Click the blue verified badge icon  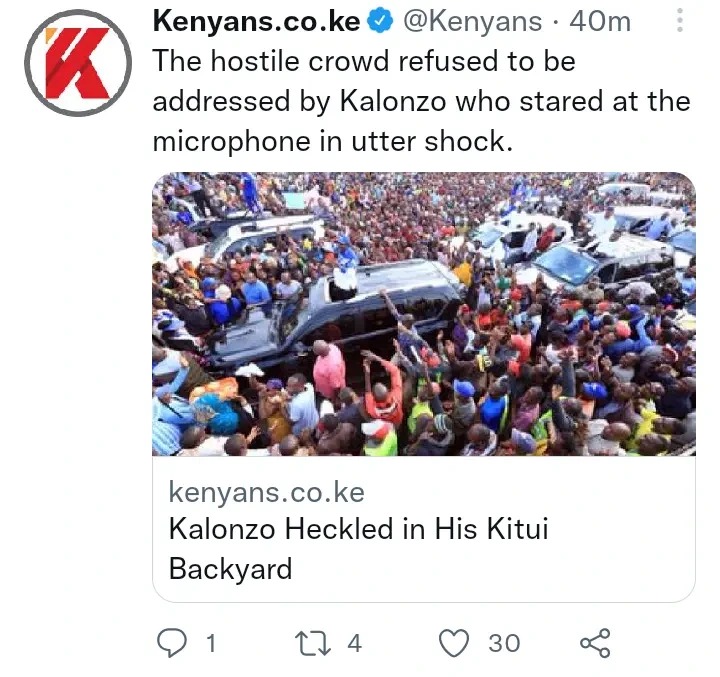coord(382,22)
